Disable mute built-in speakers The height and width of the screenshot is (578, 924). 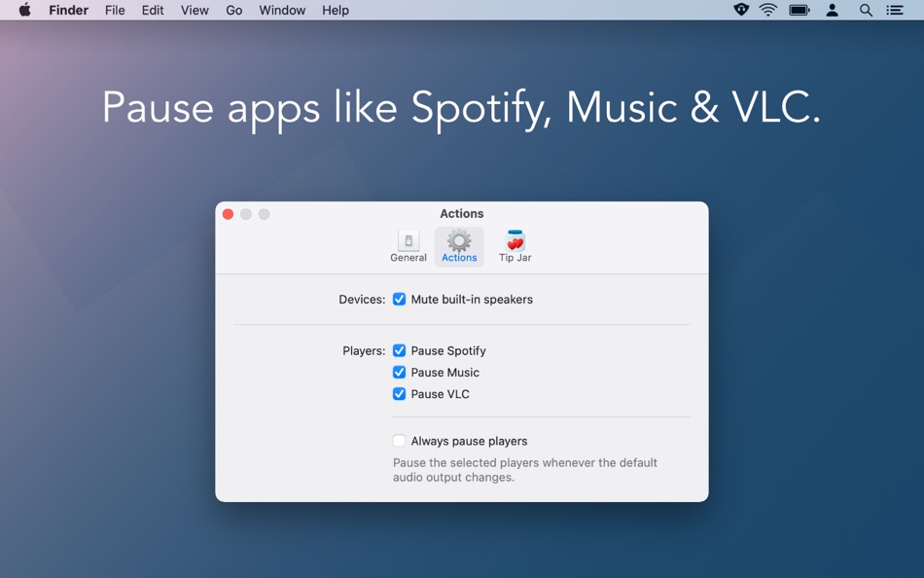tap(399, 299)
